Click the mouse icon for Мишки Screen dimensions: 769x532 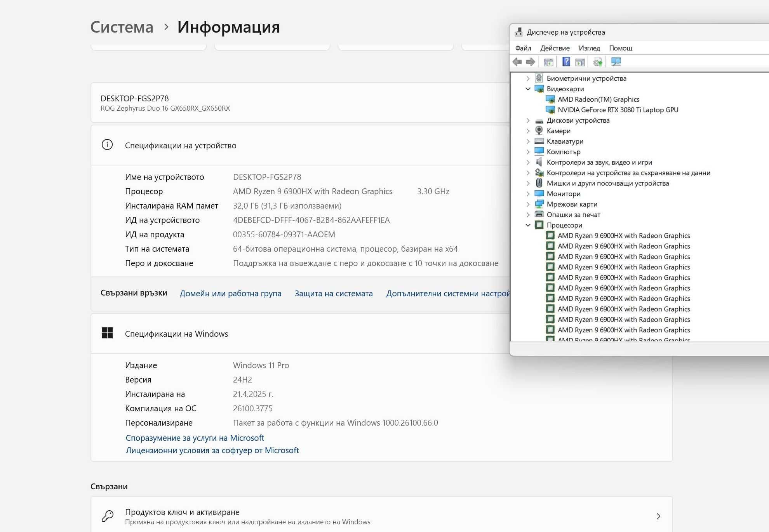coord(539,183)
